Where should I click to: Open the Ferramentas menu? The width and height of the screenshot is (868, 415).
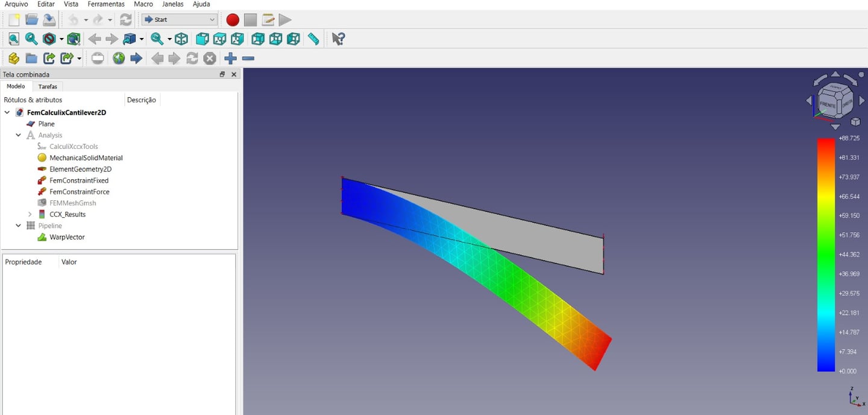(106, 4)
